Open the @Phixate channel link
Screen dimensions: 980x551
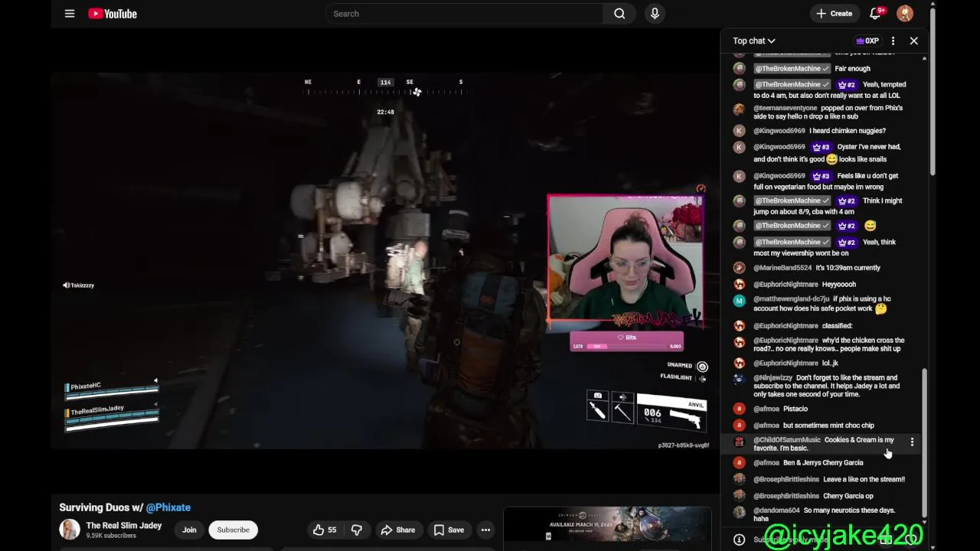point(168,507)
